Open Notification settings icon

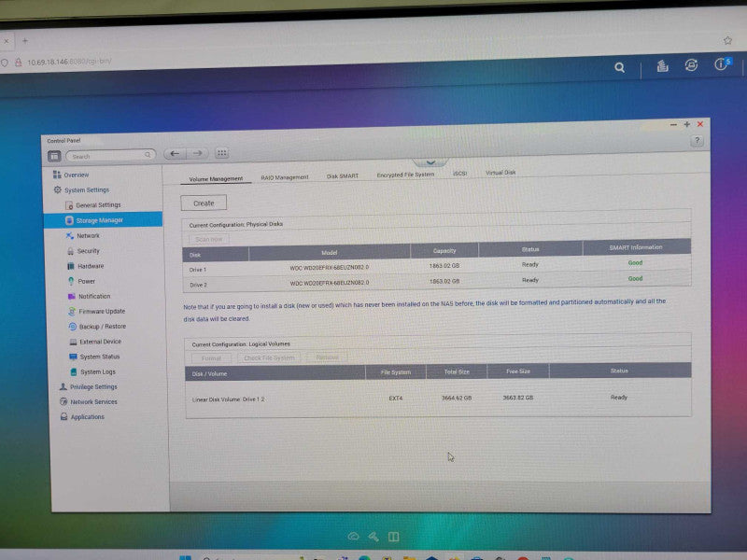pos(72,296)
